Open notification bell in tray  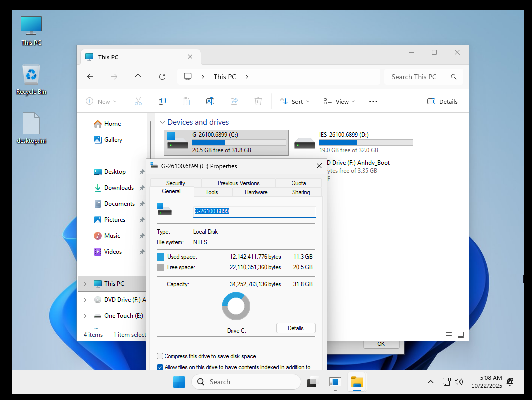coord(510,382)
